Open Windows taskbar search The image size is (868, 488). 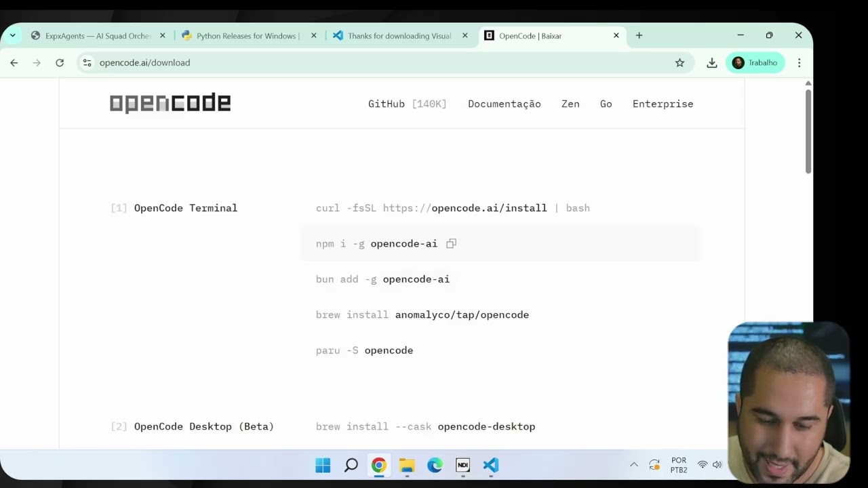pos(351,465)
